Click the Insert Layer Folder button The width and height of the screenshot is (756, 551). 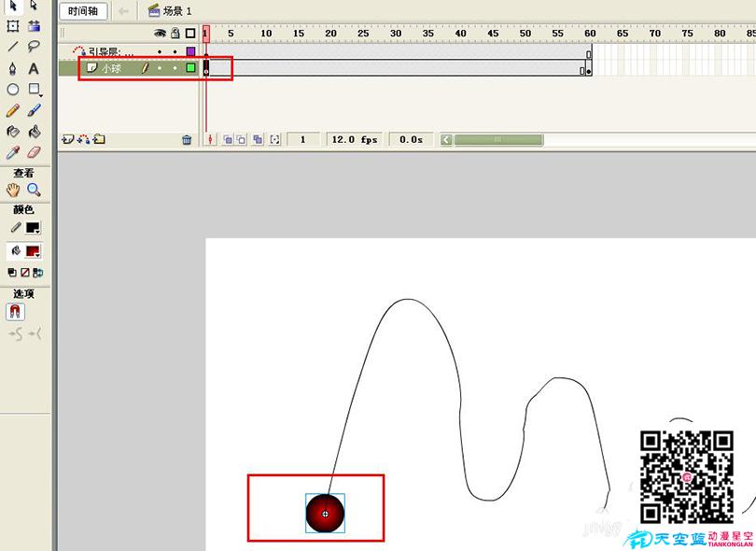click(x=99, y=139)
